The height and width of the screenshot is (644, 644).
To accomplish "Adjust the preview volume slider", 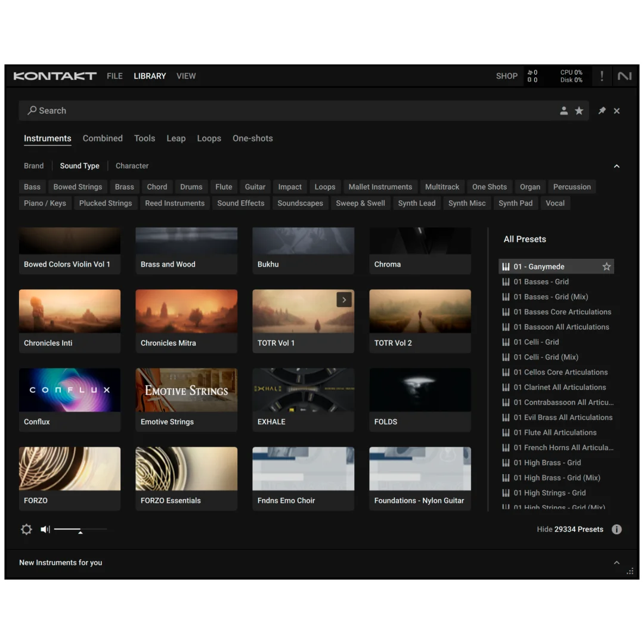I will 80,530.
